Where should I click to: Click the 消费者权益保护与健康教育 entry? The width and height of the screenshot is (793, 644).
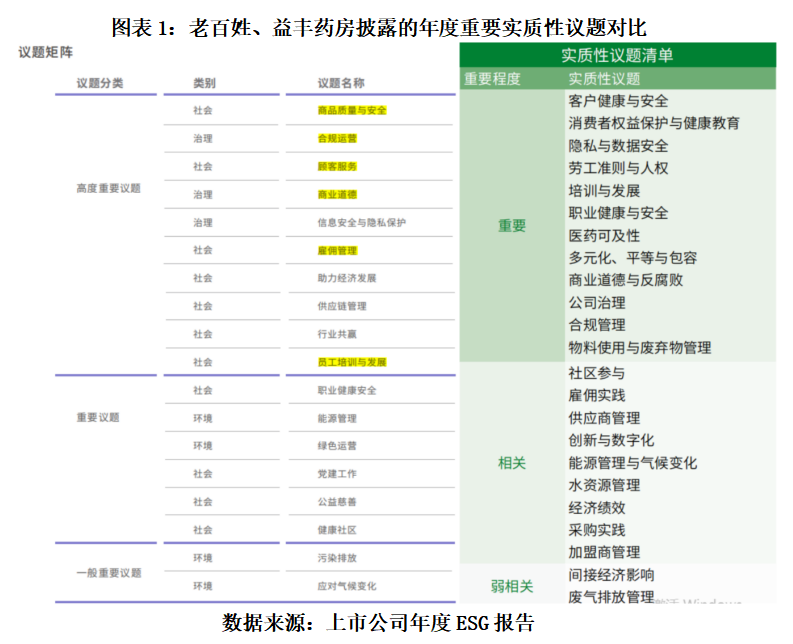pos(654,123)
